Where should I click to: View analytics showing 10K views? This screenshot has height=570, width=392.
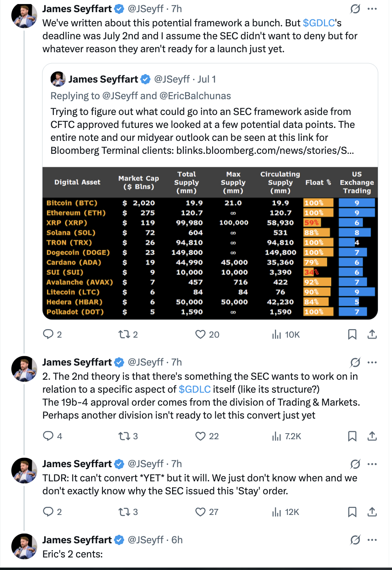[286, 334]
